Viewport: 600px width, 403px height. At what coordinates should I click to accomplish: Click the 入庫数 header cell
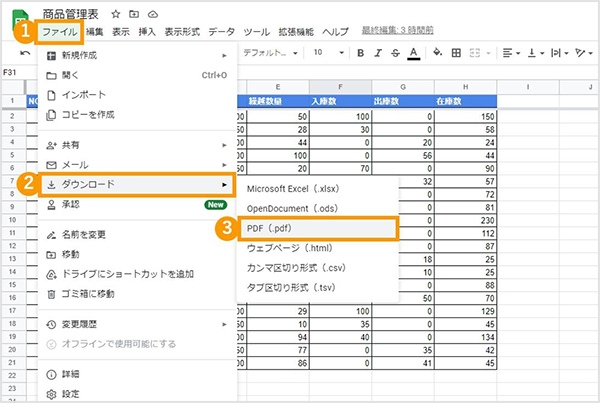tap(340, 101)
